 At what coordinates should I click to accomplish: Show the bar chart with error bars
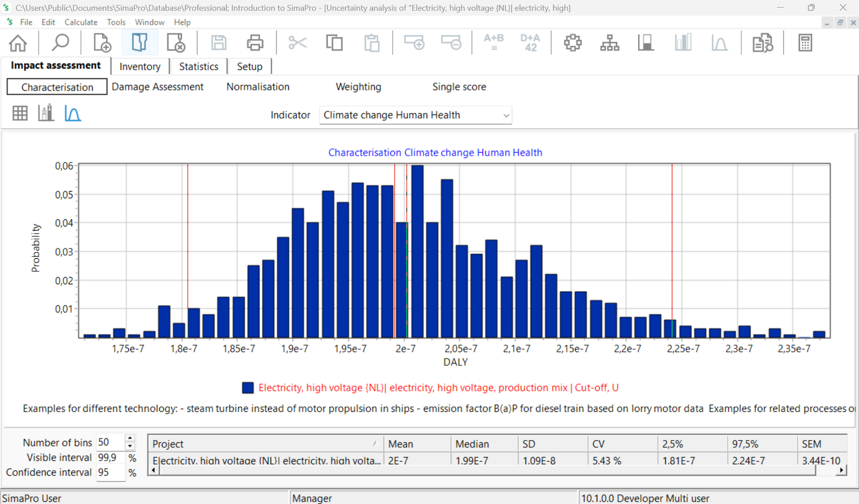coord(46,113)
